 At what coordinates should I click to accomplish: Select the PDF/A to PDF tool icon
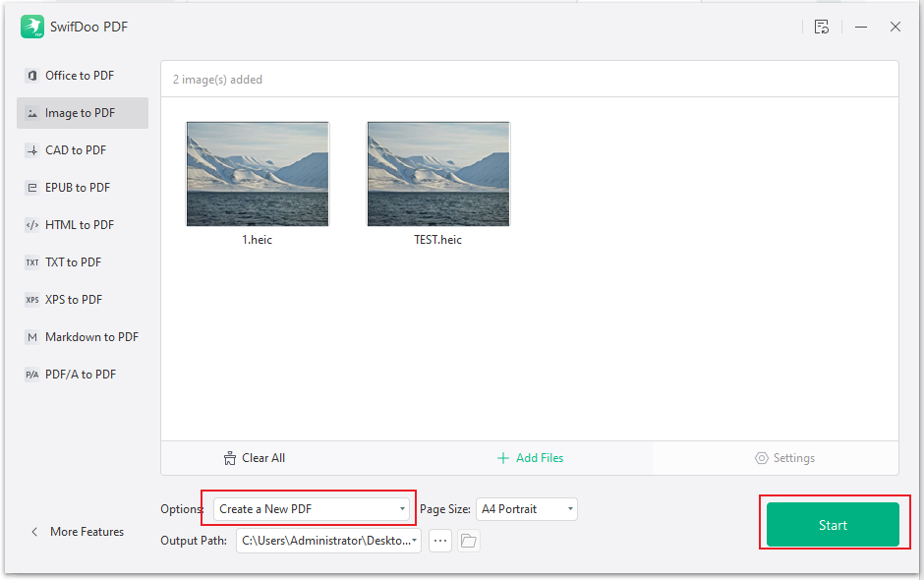pos(30,374)
